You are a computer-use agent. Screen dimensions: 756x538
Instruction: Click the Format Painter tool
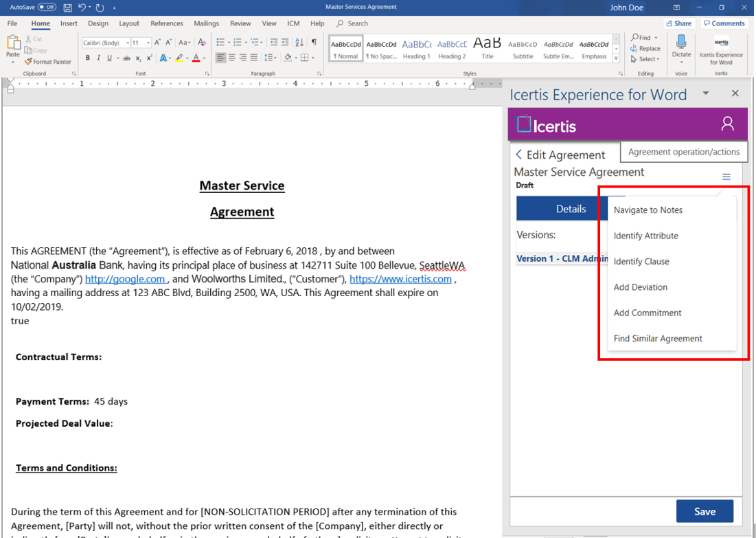47,62
